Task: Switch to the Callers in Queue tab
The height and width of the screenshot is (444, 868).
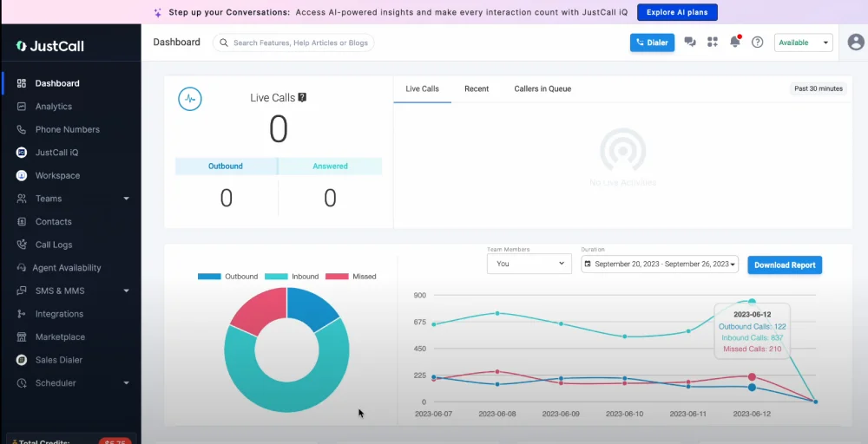Action: pos(542,89)
